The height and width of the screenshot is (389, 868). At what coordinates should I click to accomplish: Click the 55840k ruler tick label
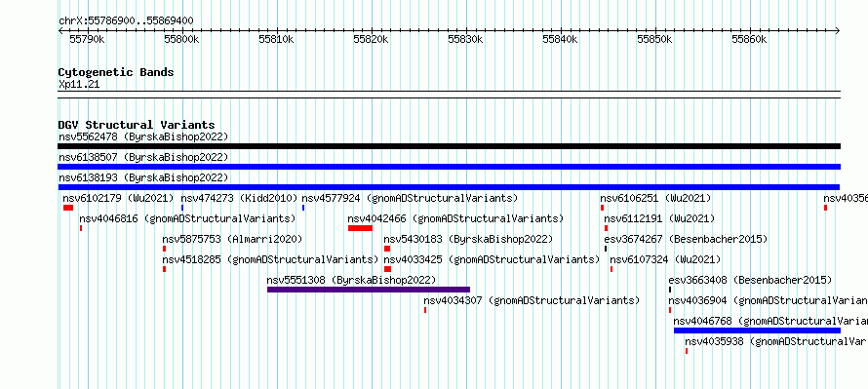(560, 39)
